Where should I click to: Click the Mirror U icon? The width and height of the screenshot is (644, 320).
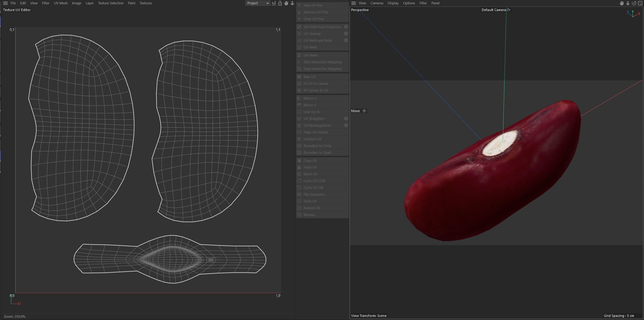[299, 98]
